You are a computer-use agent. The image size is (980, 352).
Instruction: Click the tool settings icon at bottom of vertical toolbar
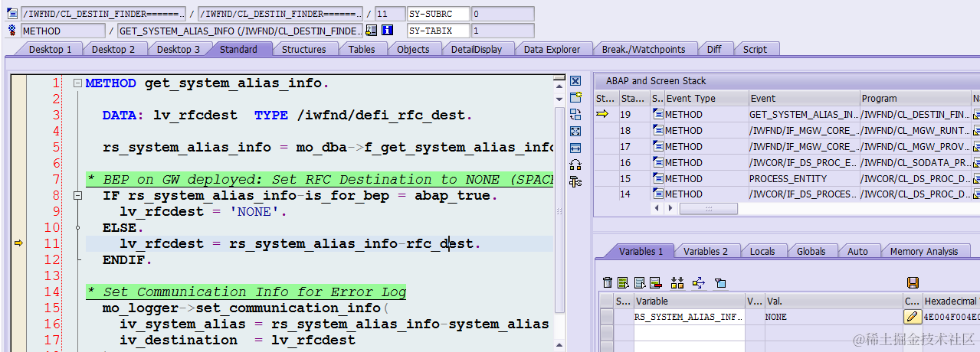pos(575,181)
